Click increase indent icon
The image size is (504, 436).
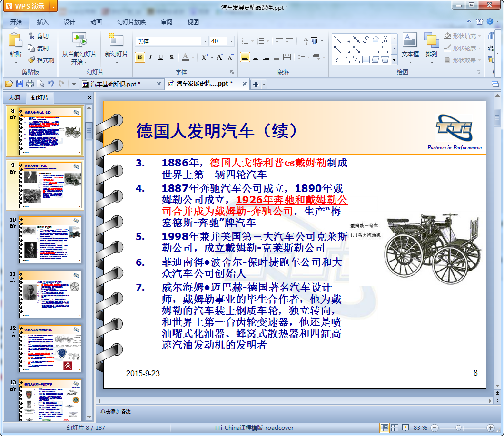(290, 41)
